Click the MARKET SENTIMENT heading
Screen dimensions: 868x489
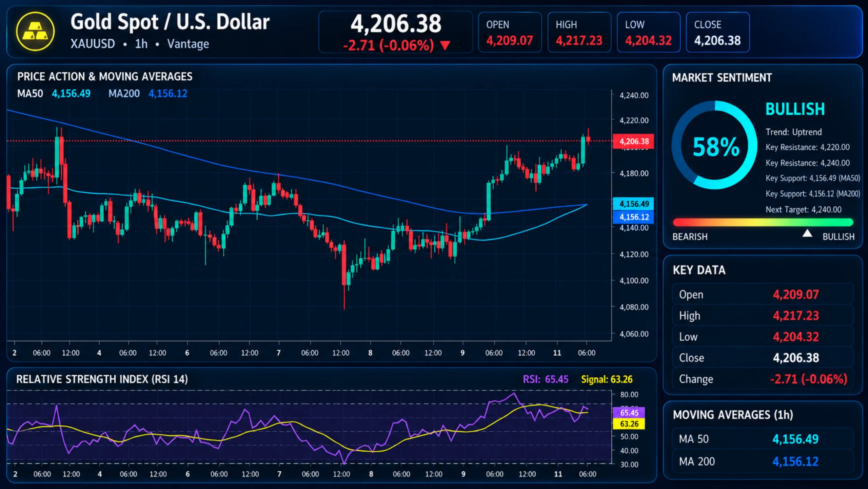tap(722, 78)
